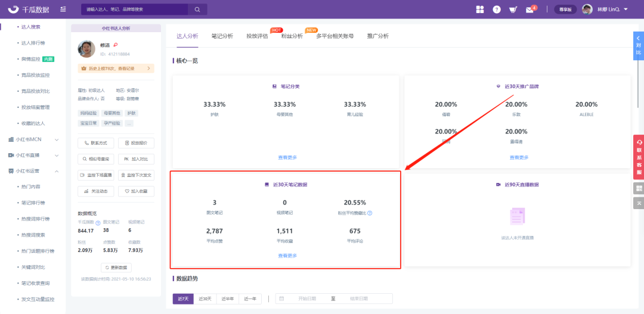Open the apps grid icon in header
The height and width of the screenshot is (314, 644).
480,10
